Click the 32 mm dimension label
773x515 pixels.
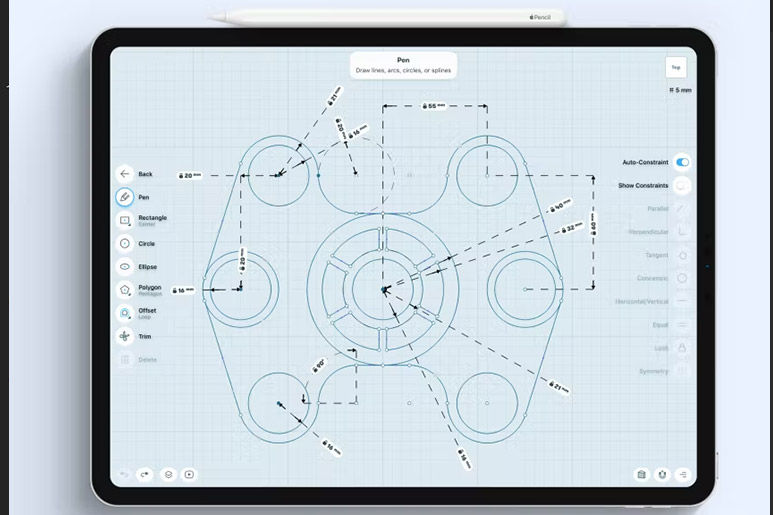coord(572,228)
